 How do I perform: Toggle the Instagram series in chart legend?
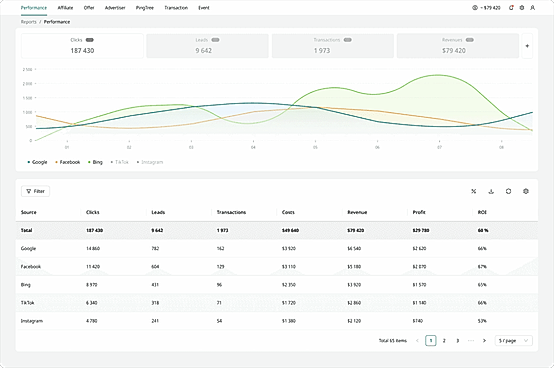coord(150,162)
